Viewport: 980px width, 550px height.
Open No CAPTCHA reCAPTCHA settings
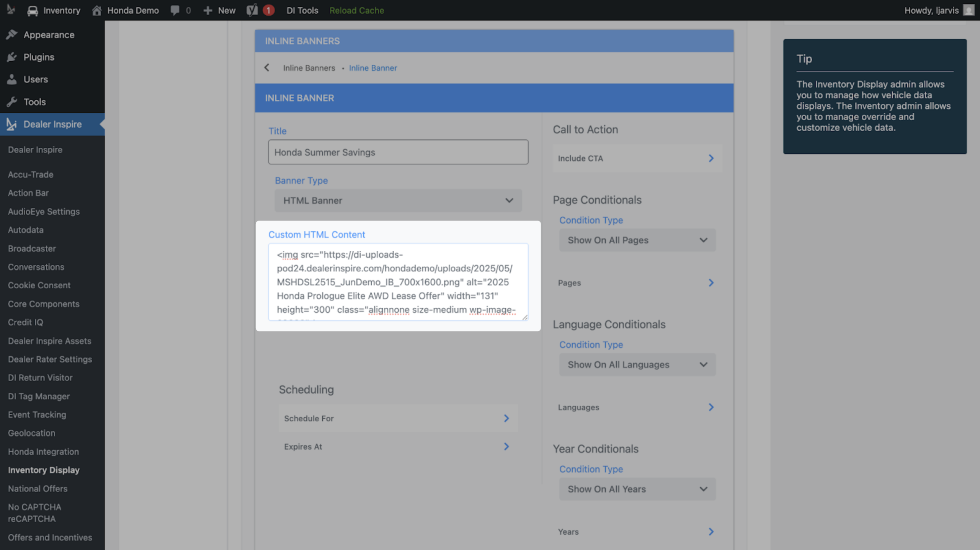(x=34, y=513)
